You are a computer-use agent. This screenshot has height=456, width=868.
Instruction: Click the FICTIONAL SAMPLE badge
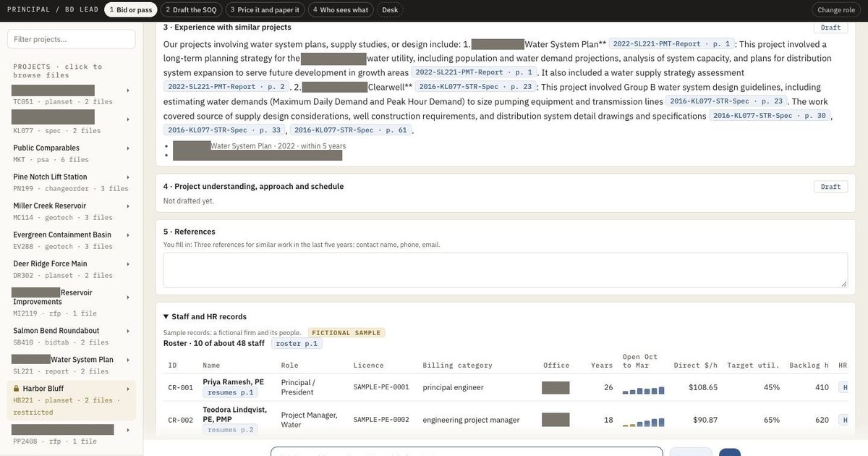pyautogui.click(x=346, y=333)
